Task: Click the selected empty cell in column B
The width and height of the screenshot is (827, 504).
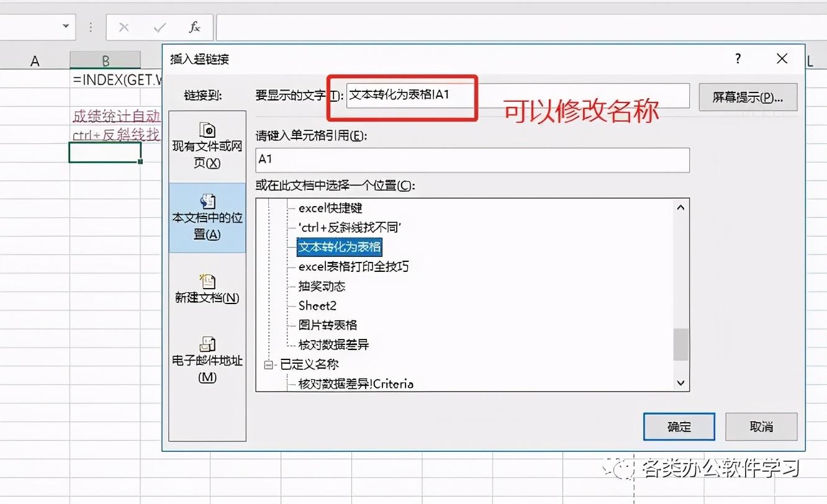Action: (x=105, y=153)
